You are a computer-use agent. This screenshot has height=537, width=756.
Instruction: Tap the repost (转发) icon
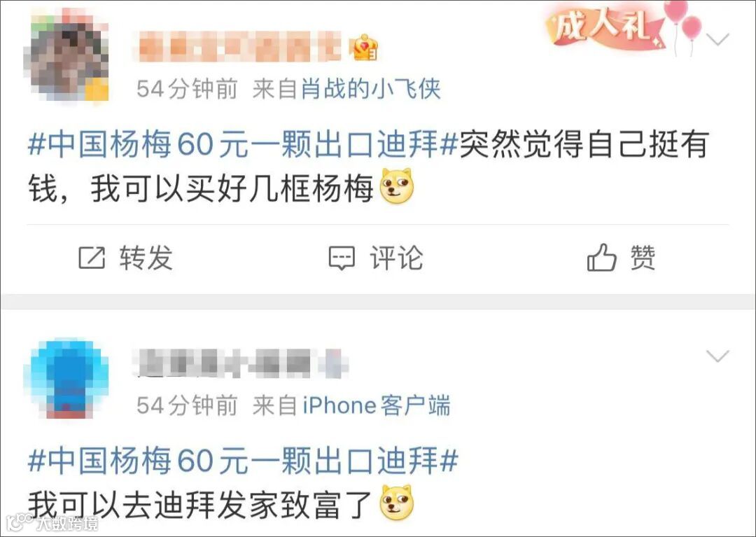[x=92, y=258]
